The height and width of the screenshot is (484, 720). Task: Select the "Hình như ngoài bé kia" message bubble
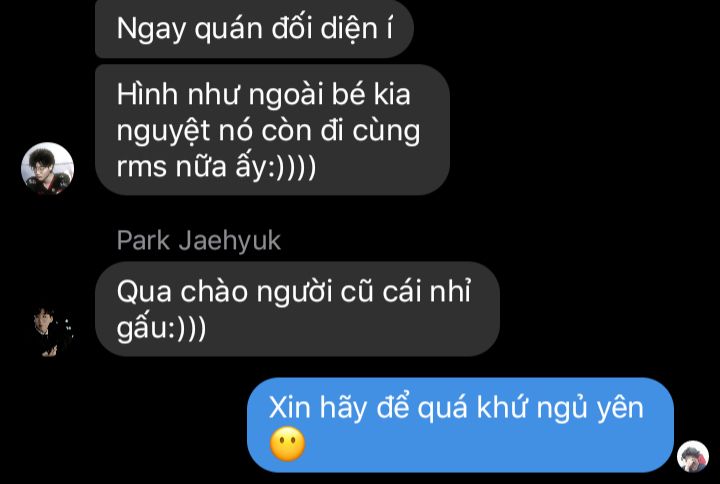click(272, 130)
